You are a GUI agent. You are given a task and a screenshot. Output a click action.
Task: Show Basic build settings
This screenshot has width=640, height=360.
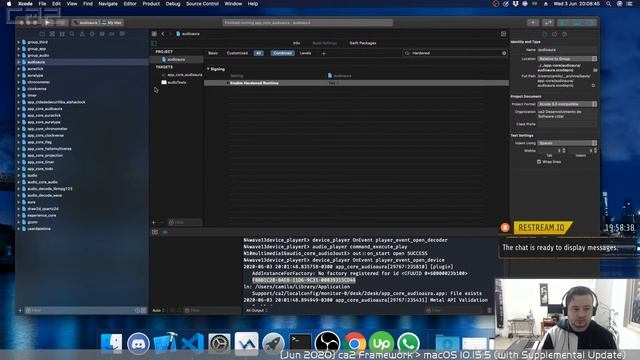213,53
